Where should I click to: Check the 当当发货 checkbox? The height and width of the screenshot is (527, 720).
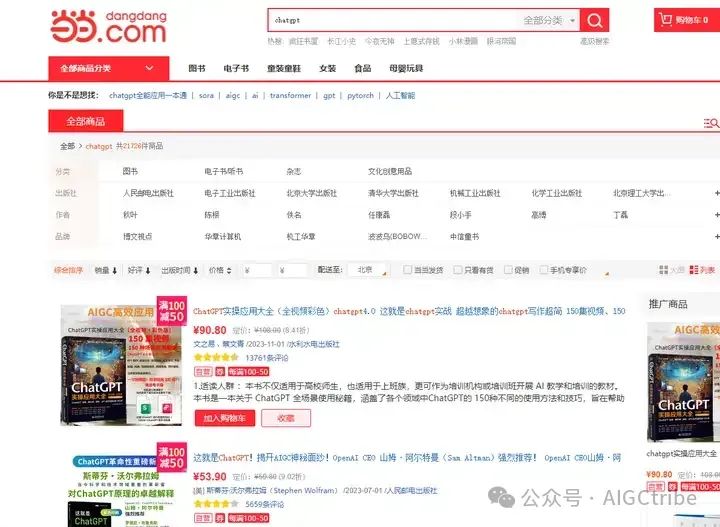coord(407,269)
